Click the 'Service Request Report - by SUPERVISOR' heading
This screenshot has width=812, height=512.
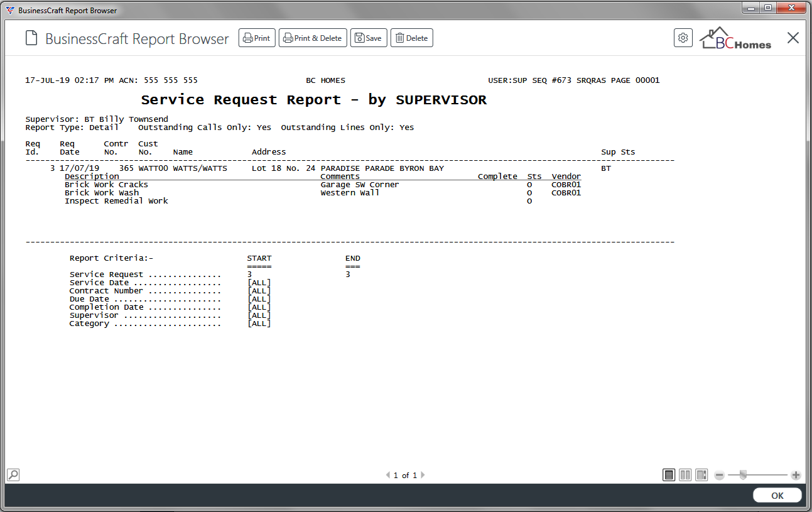[314, 100]
